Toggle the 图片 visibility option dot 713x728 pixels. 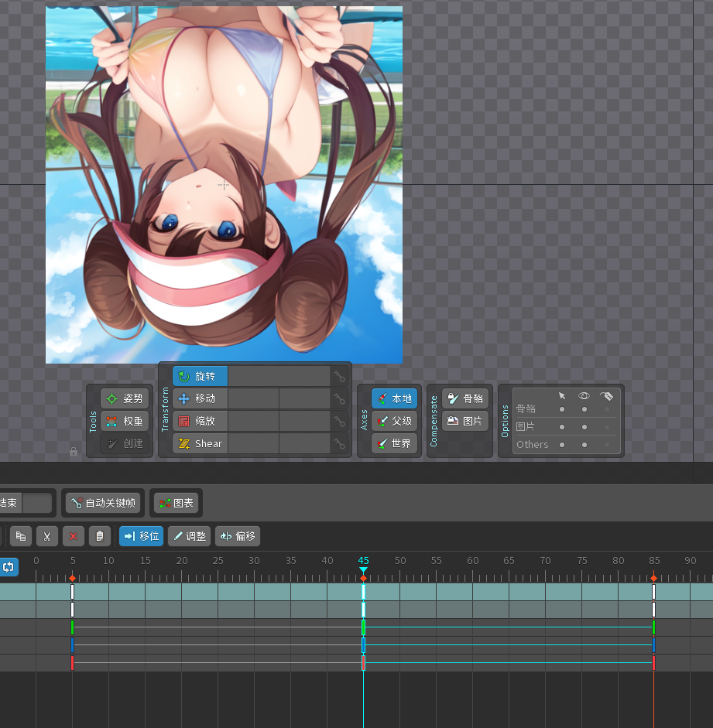[x=584, y=427]
